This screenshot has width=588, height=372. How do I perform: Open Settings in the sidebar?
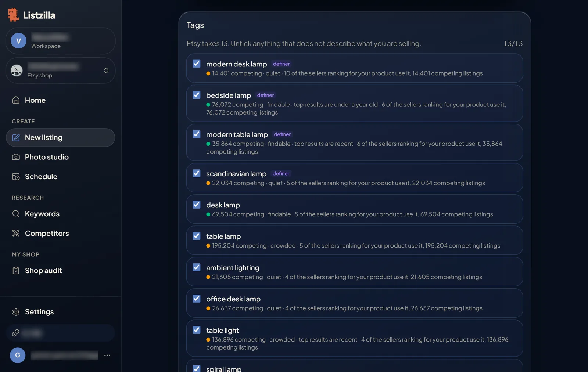click(60, 312)
